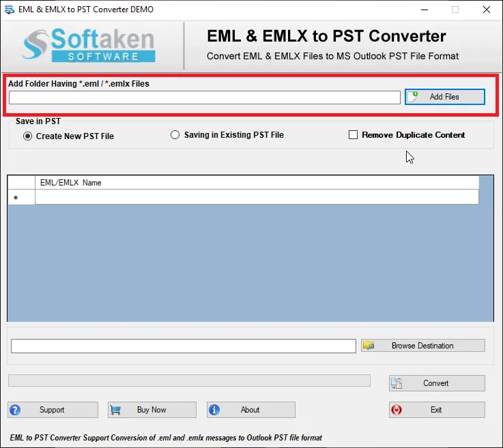
Task: Click the red power Exit icon
Action: (397, 410)
